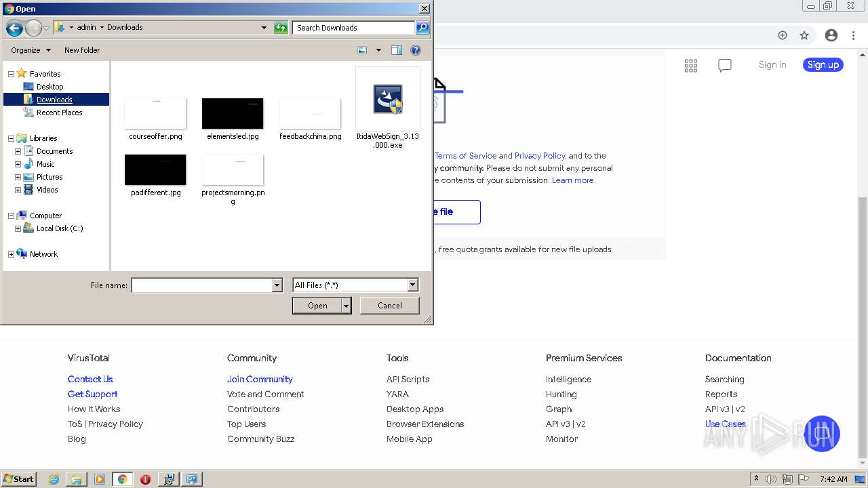The height and width of the screenshot is (488, 868).
Task: Open the dialog help question icon
Action: (416, 50)
